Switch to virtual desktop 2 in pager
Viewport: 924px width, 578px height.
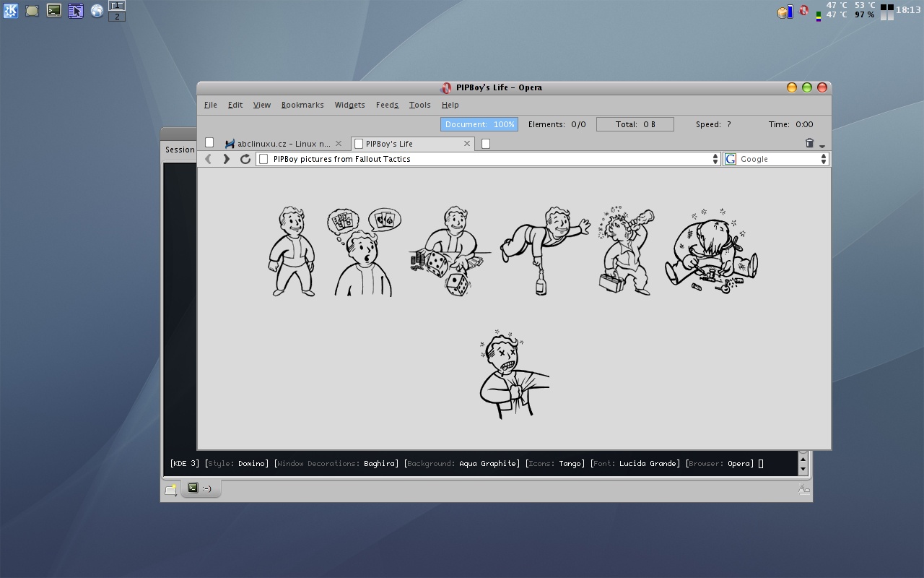(x=117, y=16)
